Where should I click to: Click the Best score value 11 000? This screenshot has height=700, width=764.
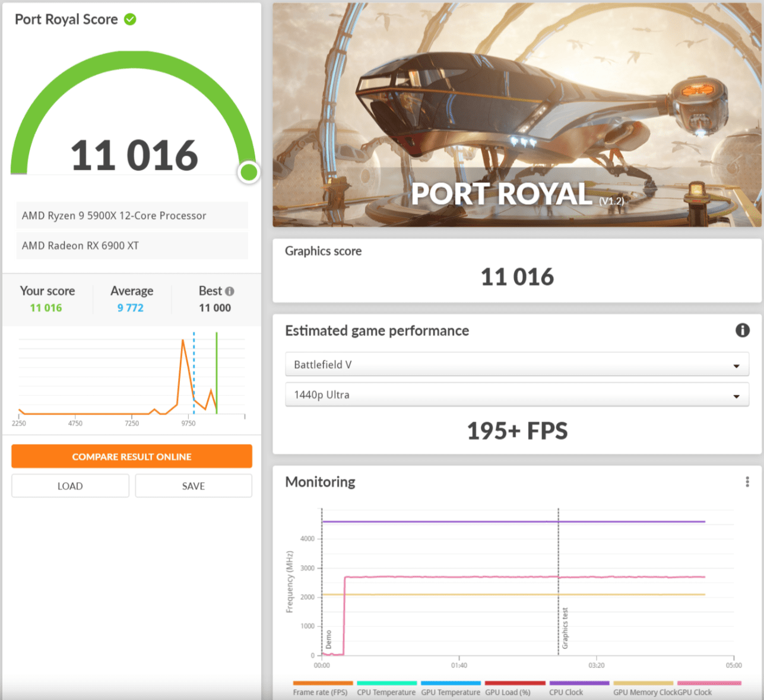215,308
